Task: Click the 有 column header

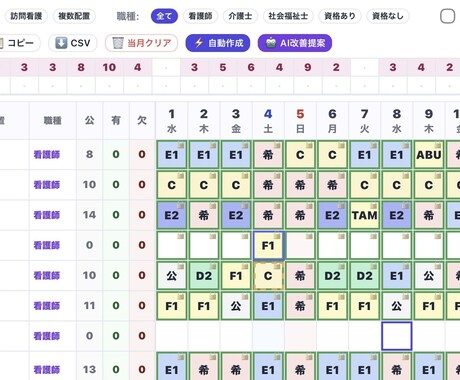Action: coord(116,120)
